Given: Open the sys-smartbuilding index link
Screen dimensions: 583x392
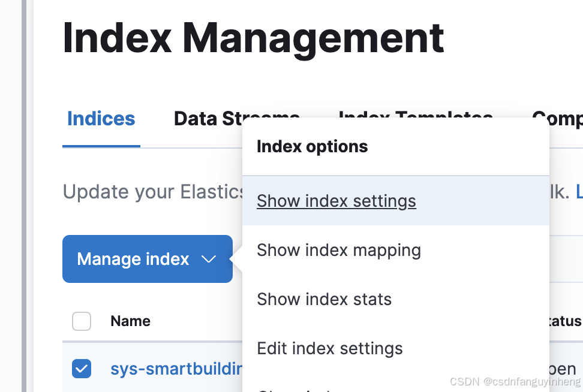Looking at the screenshot, I should coord(176,369).
